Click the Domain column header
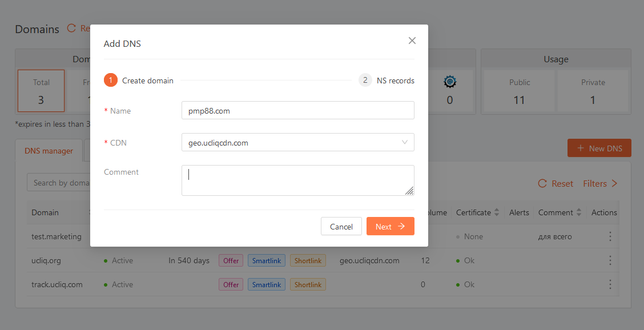The image size is (644, 330). [x=45, y=212]
